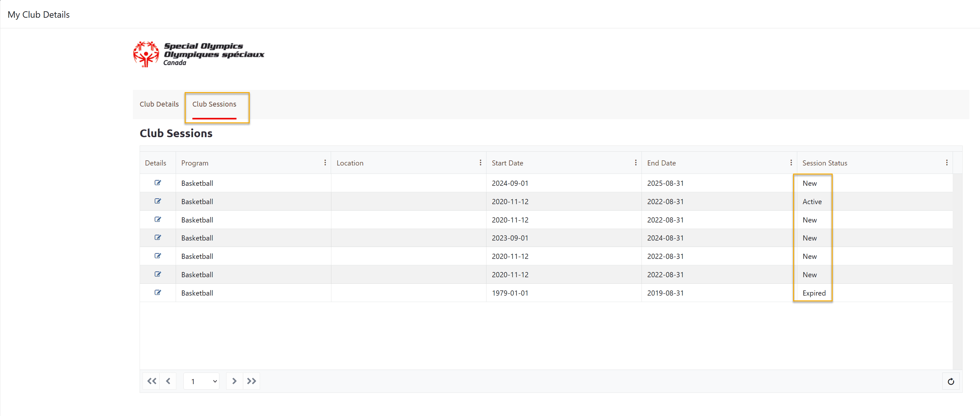Go to first page of sessions
Screen dimensions: 980x416
coord(152,381)
